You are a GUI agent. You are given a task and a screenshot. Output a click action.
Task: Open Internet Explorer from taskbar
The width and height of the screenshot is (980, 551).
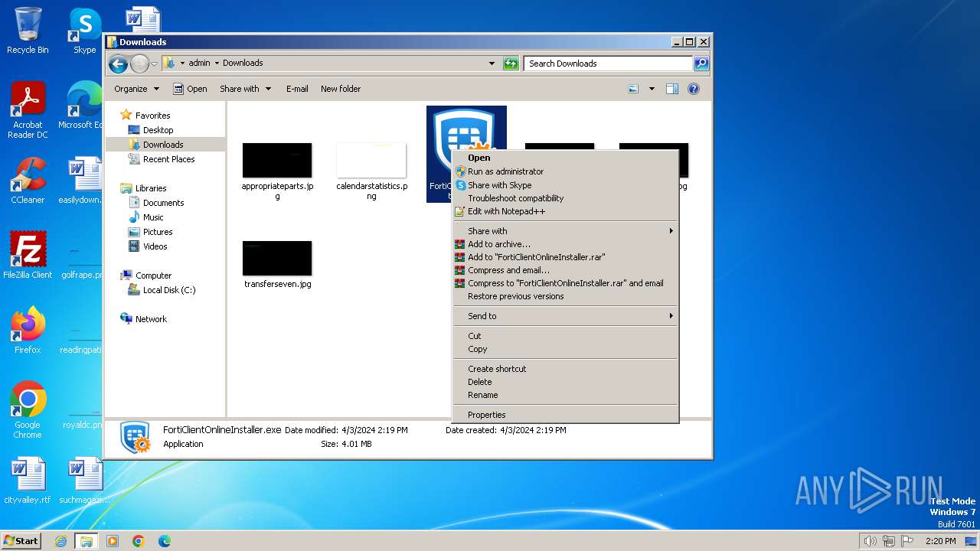[61, 541]
